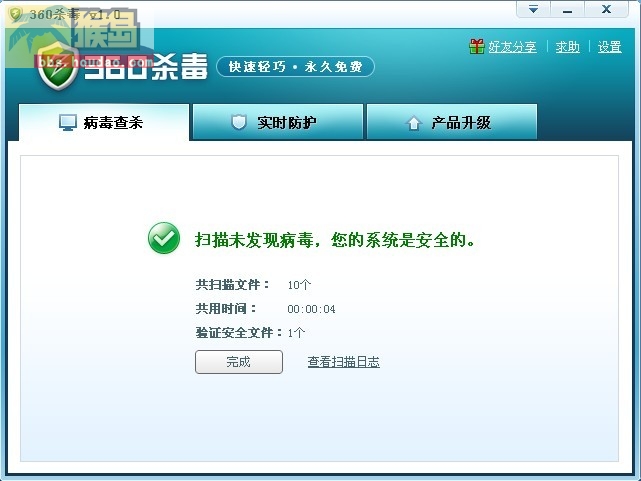Click the 共扫描文件 value 10个
The width and height of the screenshot is (641, 481).
coord(299,285)
